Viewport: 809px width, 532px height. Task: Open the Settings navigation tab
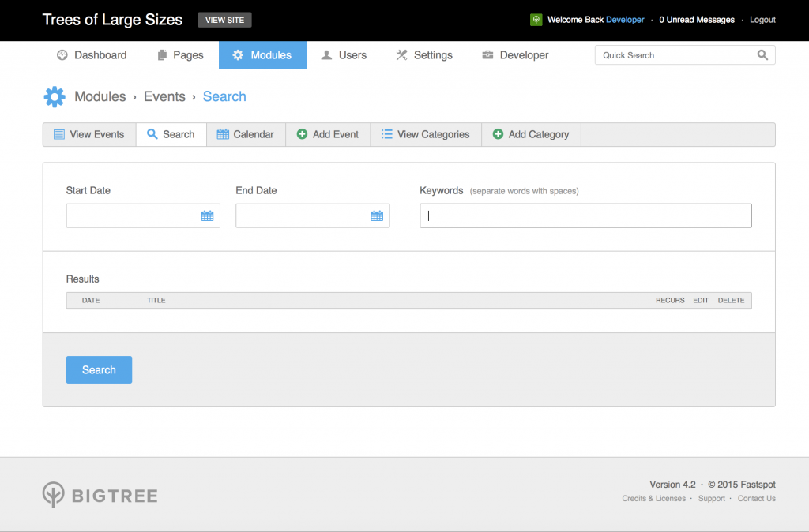tap(424, 55)
